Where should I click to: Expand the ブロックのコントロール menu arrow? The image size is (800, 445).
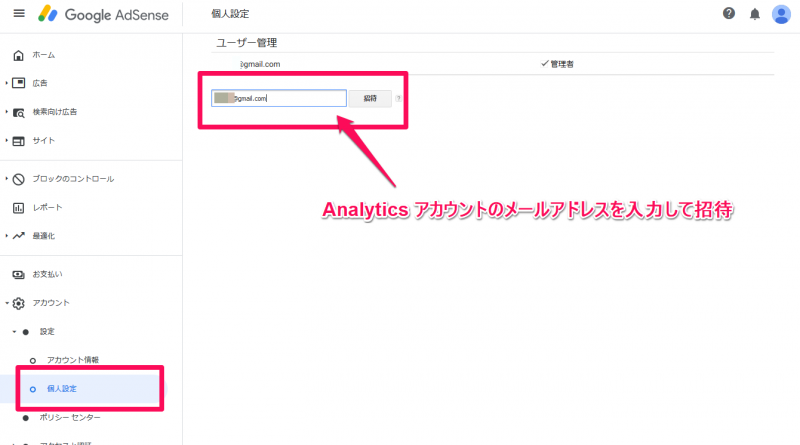(x=6, y=179)
